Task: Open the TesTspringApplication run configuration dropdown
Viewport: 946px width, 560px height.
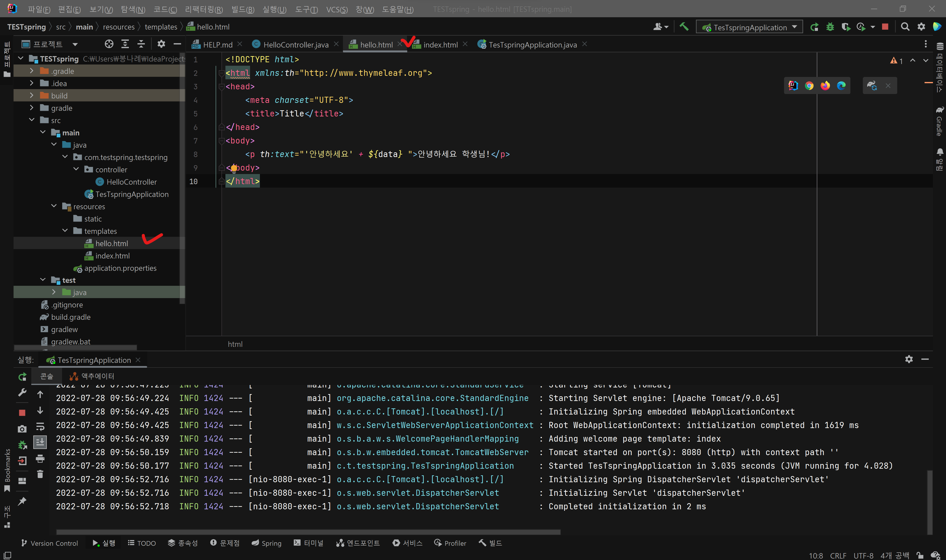Action: 750,27
